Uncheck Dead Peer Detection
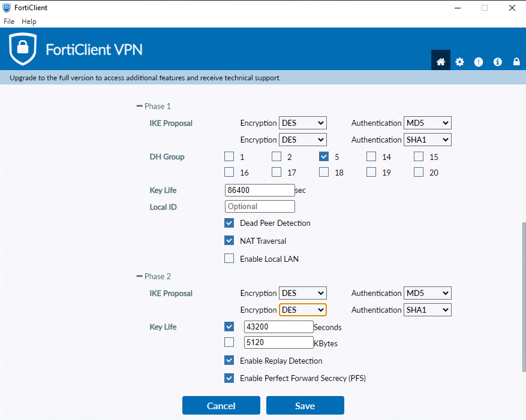Image resolution: width=526 pixels, height=420 pixels. pyautogui.click(x=229, y=223)
